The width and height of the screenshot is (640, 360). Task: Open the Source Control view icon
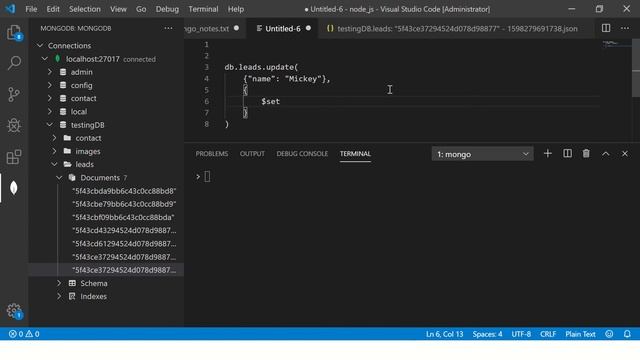(14, 94)
